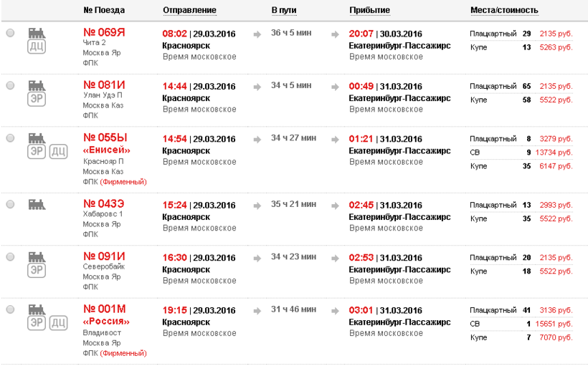The image size is (588, 366).
Task: Click the ДЦ badge for train 055Ы
Action: [59, 151]
